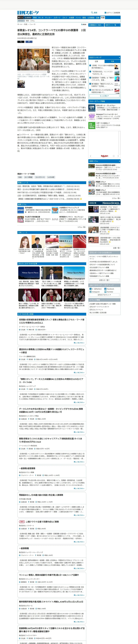Open the small second article photo thumbnail
This screenshot has width=138, height=644.
[x=21, y=84]
